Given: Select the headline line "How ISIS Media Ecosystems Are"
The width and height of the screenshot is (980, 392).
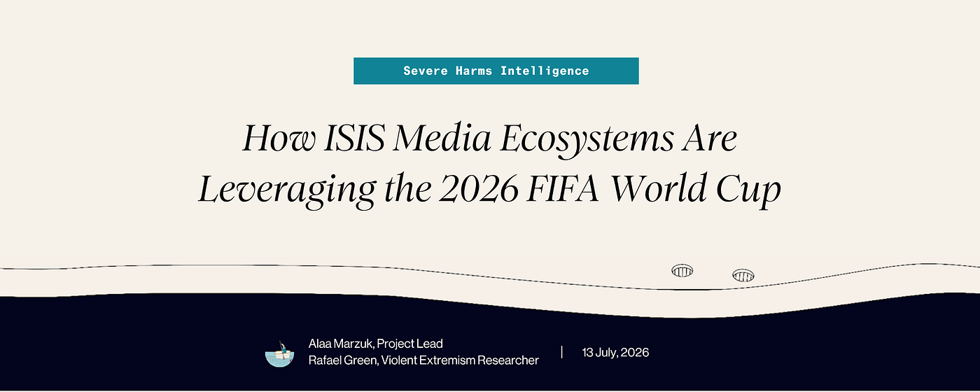Looking at the screenshot, I should [x=490, y=139].
